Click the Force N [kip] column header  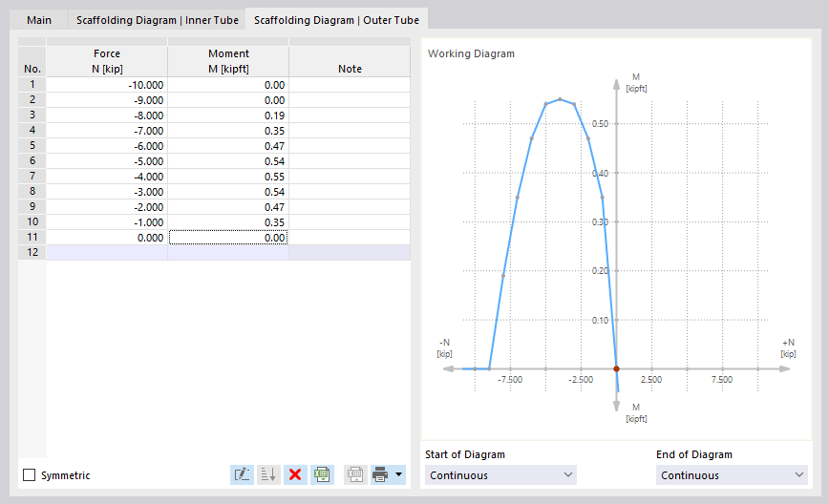click(x=107, y=61)
